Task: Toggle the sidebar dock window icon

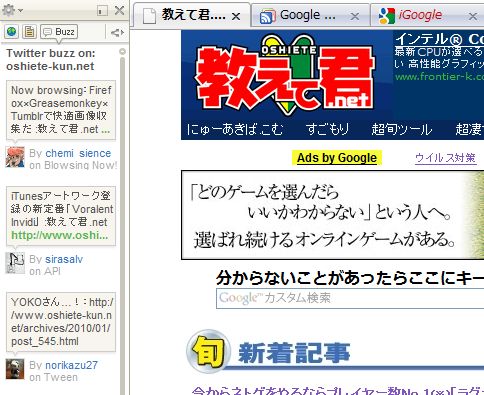Action: 102,10
